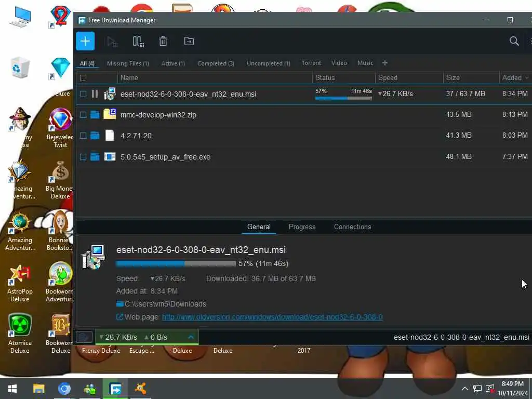The height and width of the screenshot is (399, 532).
Task: Open folder icon for 5.0.545_setup_av_free.exe
Action: tap(95, 157)
